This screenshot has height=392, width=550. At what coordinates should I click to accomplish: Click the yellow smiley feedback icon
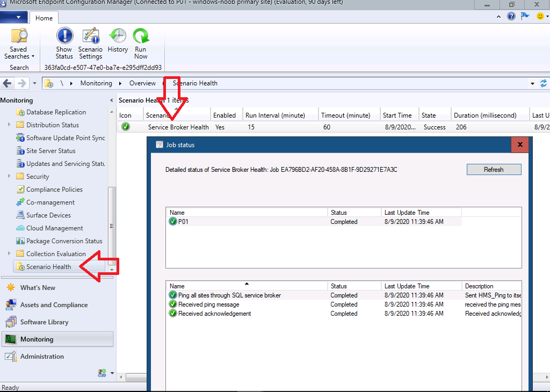pos(540,16)
